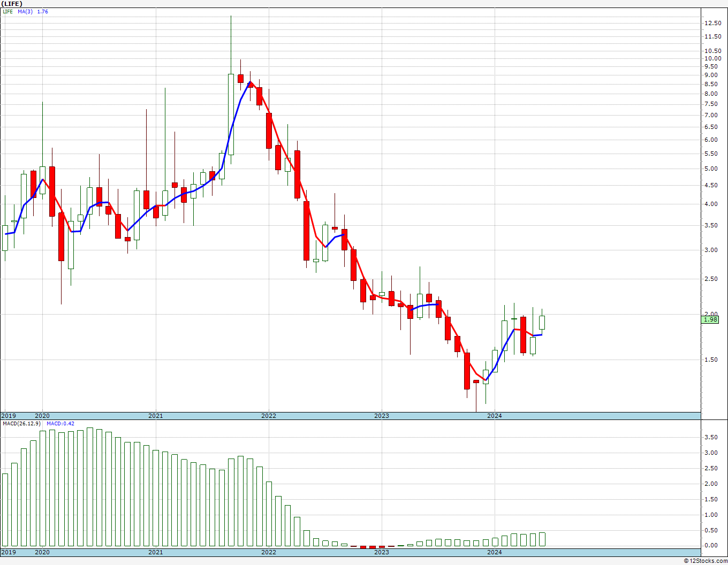Select the rightmost MACD histogram bar
728x565 pixels.
pos(542,539)
